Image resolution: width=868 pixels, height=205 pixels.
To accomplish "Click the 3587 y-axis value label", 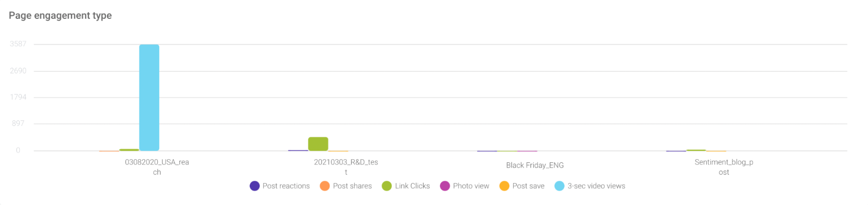I will click(x=18, y=44).
